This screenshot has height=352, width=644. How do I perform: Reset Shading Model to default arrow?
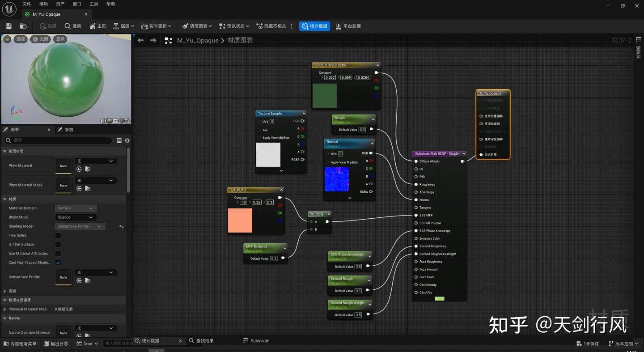point(121,226)
